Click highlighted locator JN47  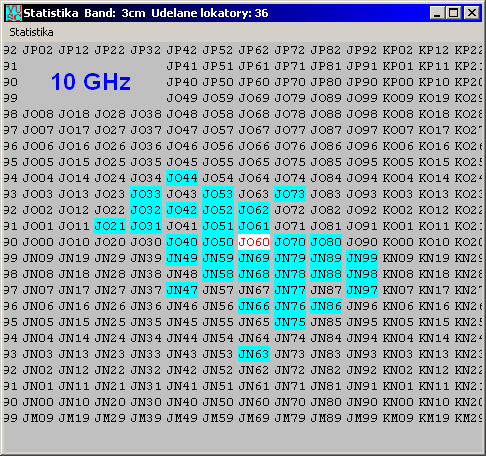point(182,290)
